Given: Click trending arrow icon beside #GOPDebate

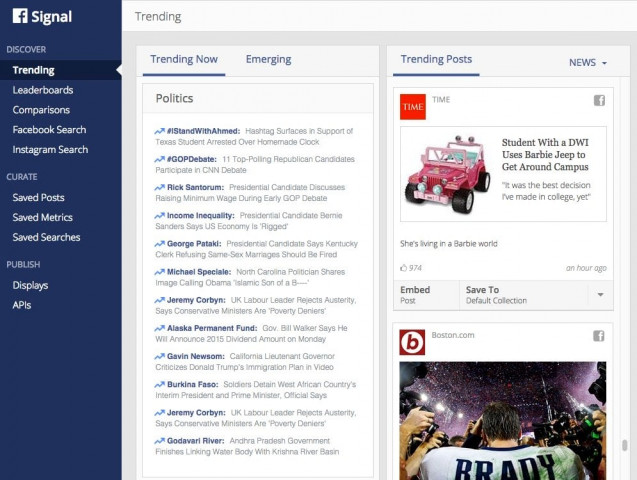Looking at the screenshot, I should 159,159.
